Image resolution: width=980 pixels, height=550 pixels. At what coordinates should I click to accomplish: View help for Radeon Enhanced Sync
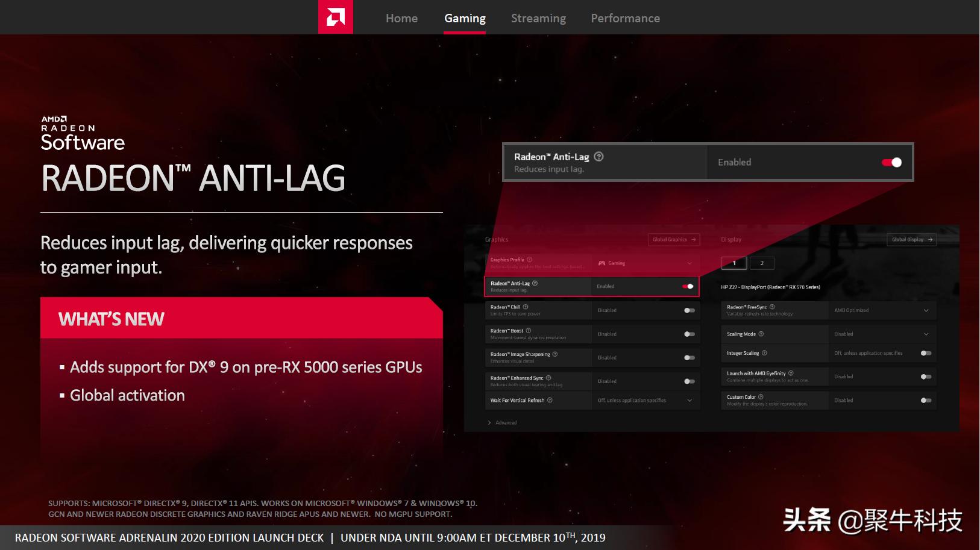click(548, 378)
